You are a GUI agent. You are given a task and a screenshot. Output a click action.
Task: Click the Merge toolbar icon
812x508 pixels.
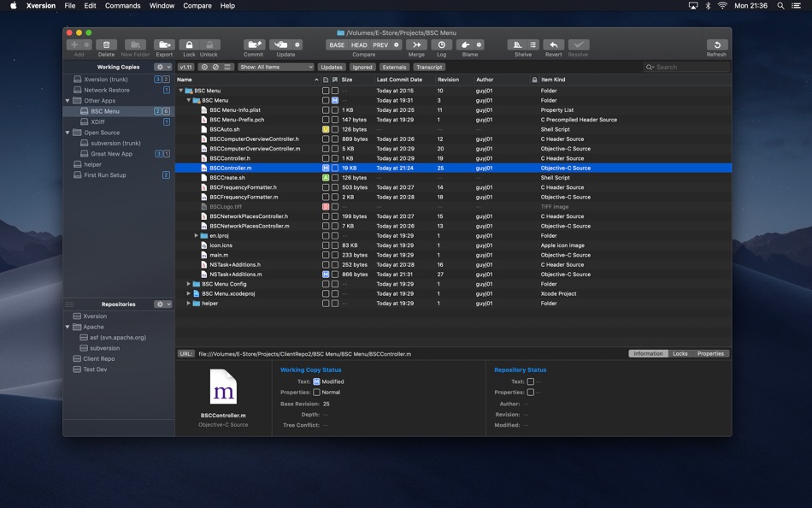[x=416, y=44]
